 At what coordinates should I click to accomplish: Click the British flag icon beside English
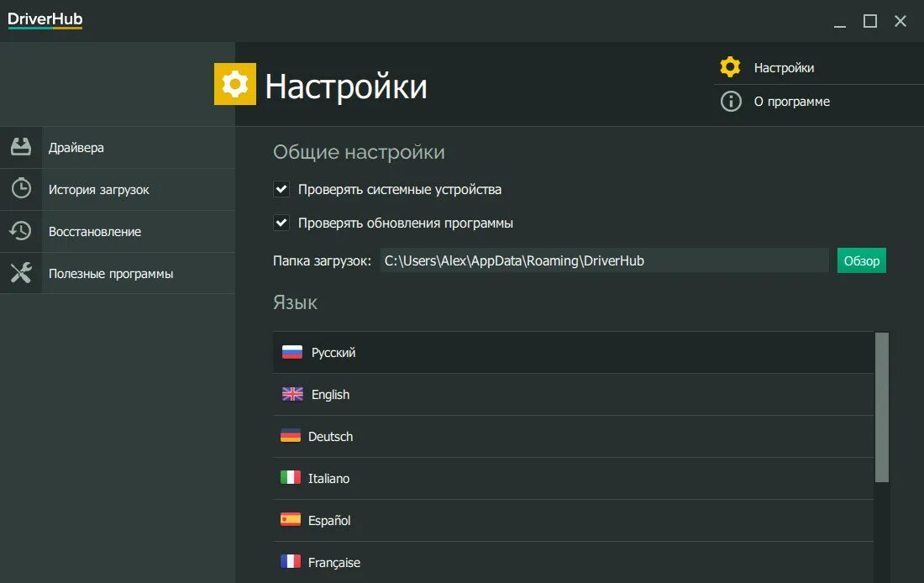(291, 394)
